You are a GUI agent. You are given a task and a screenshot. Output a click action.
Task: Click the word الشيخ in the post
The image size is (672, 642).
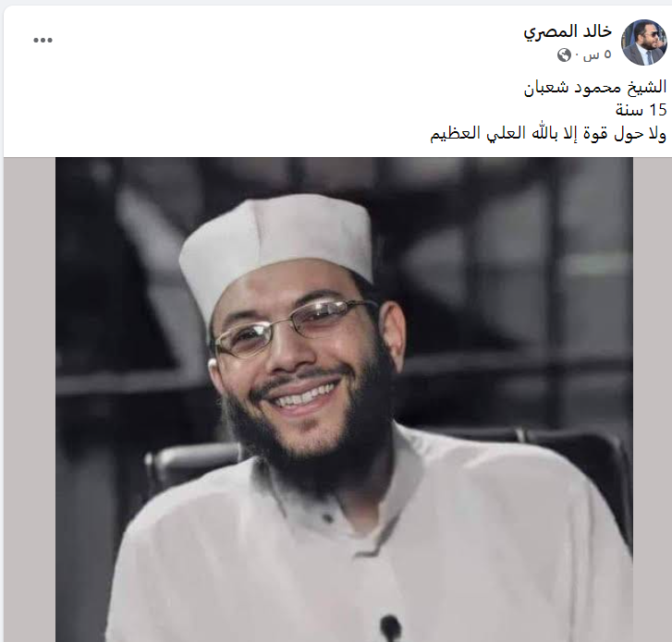tap(647, 87)
